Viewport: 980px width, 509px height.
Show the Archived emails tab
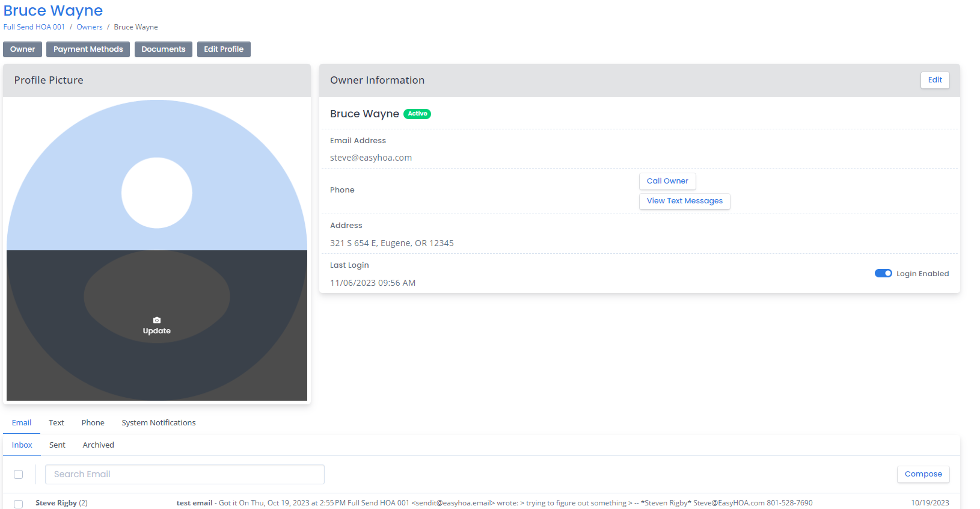98,445
